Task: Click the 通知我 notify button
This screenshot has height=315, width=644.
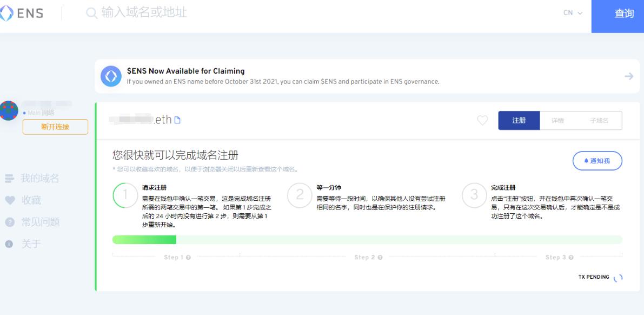Action: pos(597,161)
